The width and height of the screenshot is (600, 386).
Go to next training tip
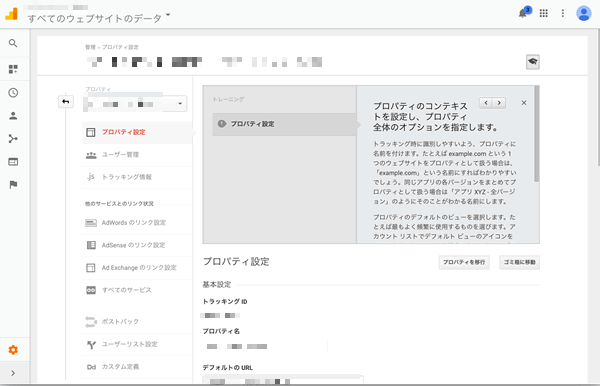coord(499,103)
